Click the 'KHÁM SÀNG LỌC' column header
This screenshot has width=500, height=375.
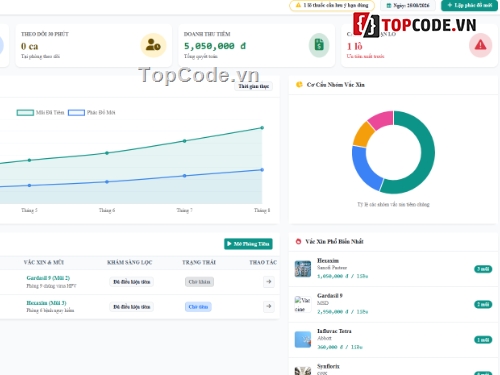[130, 262]
